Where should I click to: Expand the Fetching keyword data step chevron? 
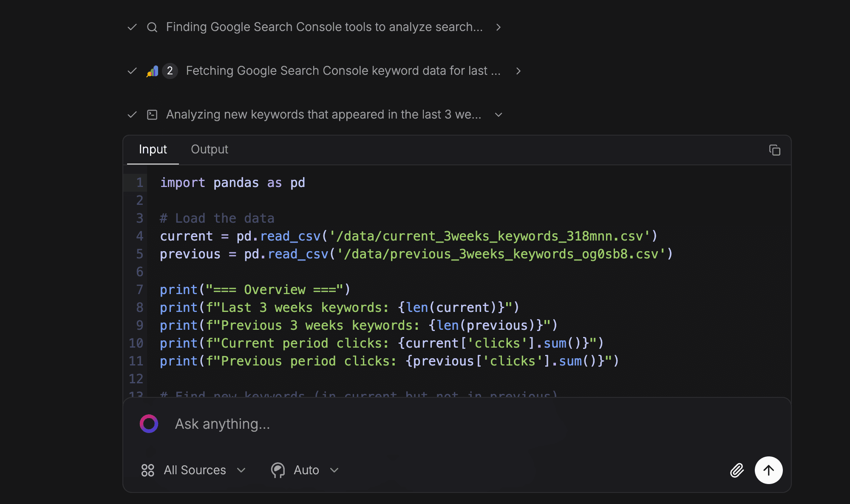tap(518, 71)
